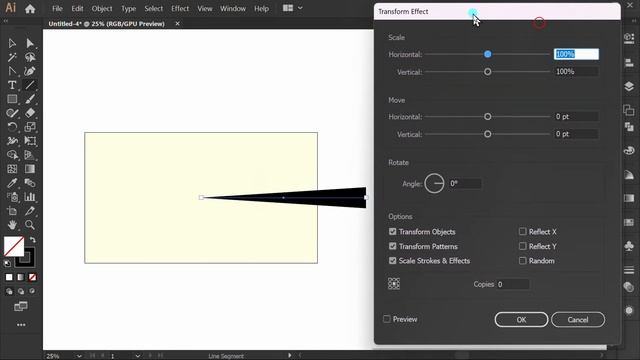
Task: Select the Paintbrush tool
Action: 30,99
